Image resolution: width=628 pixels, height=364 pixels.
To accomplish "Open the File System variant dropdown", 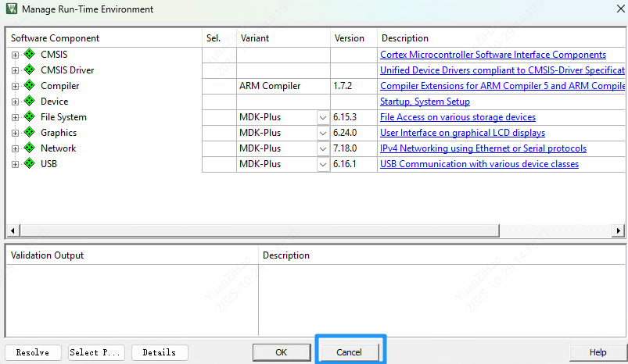I will pos(323,117).
